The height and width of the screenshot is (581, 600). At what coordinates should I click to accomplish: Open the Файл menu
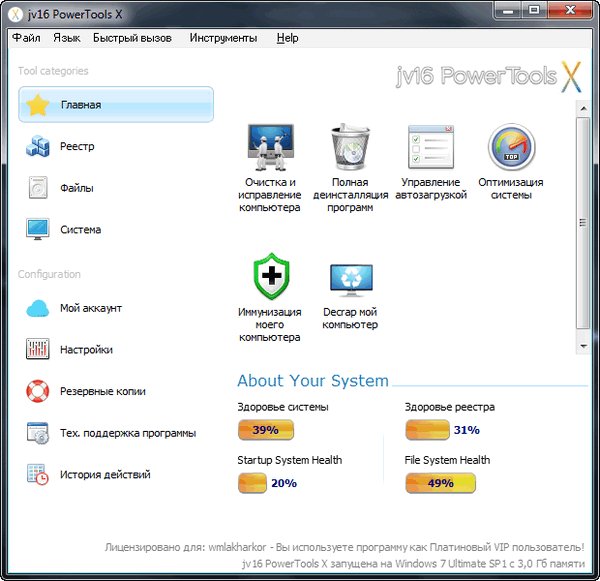tap(26, 38)
